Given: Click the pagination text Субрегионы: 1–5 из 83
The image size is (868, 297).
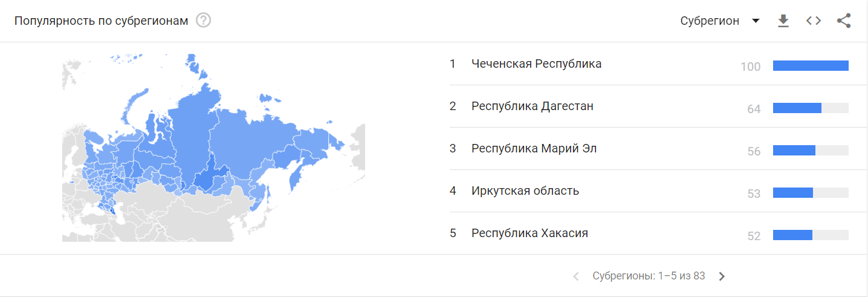Looking at the screenshot, I should point(649,276).
